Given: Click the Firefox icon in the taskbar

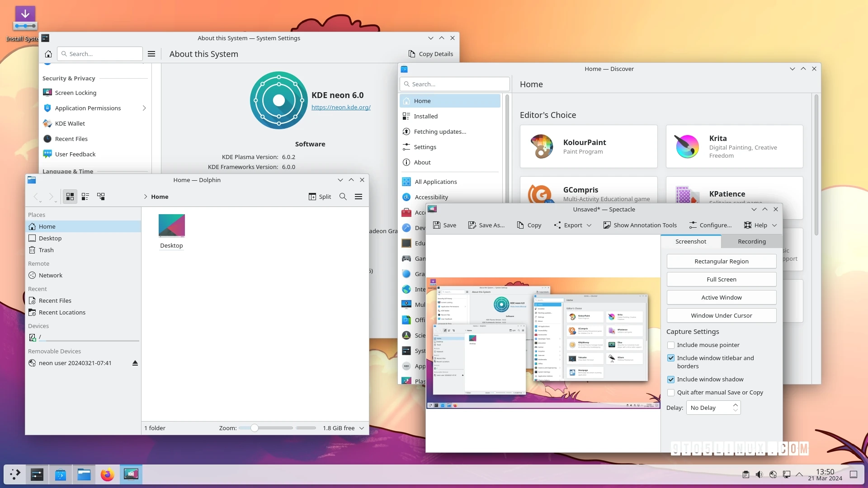Looking at the screenshot, I should [x=107, y=474].
